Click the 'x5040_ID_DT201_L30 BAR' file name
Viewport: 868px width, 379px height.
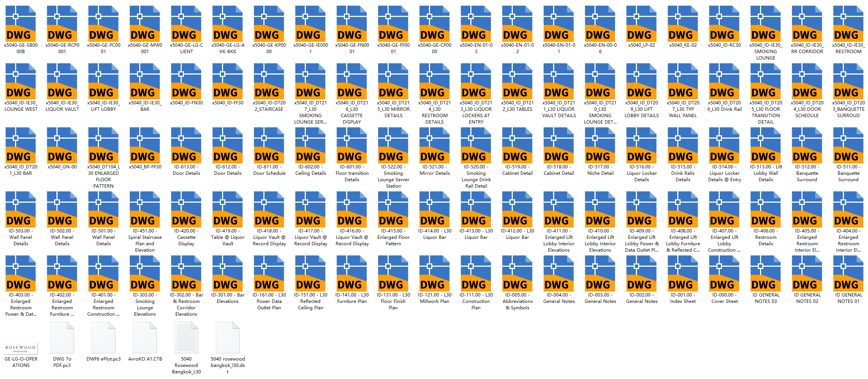pos(21,170)
